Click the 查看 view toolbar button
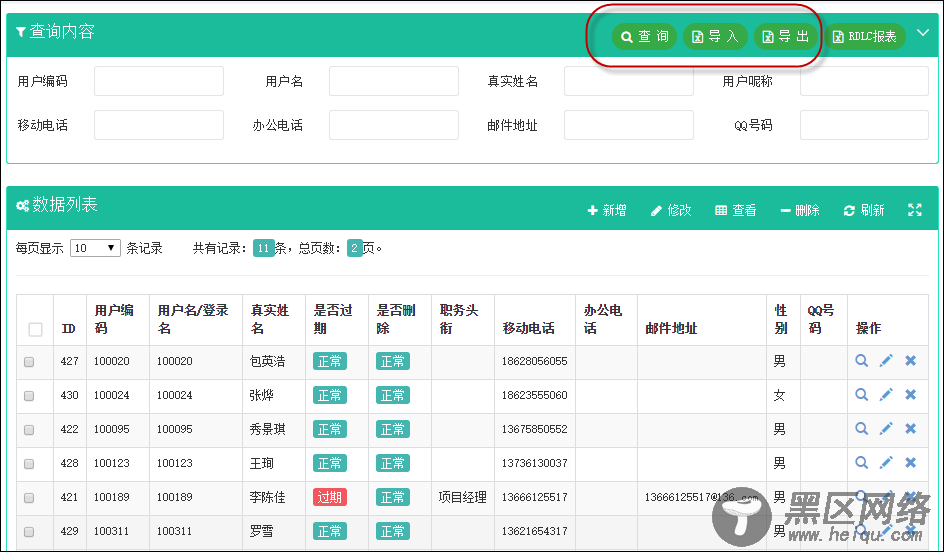The width and height of the screenshot is (944, 552). pos(736,210)
